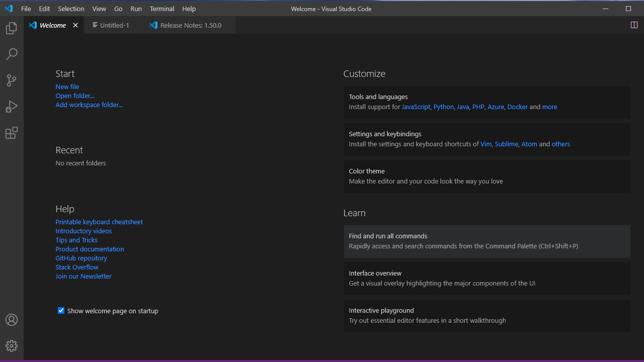644x362 pixels.
Task: Install Vim keybindings link
Action: tap(486, 144)
